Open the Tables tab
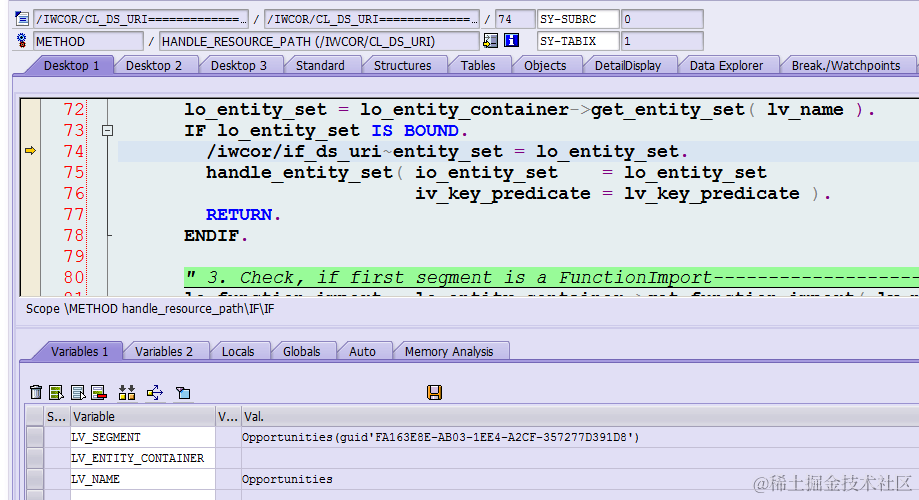 pos(478,66)
